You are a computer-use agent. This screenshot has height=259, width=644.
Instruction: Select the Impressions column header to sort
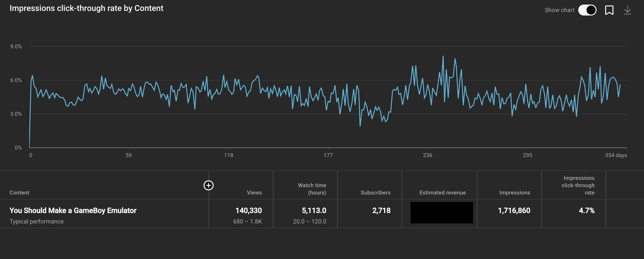click(515, 192)
